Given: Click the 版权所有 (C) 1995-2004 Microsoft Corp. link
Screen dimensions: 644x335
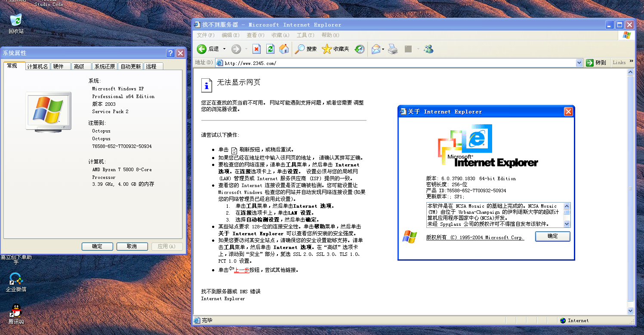Looking at the screenshot, I should click(x=475, y=237).
